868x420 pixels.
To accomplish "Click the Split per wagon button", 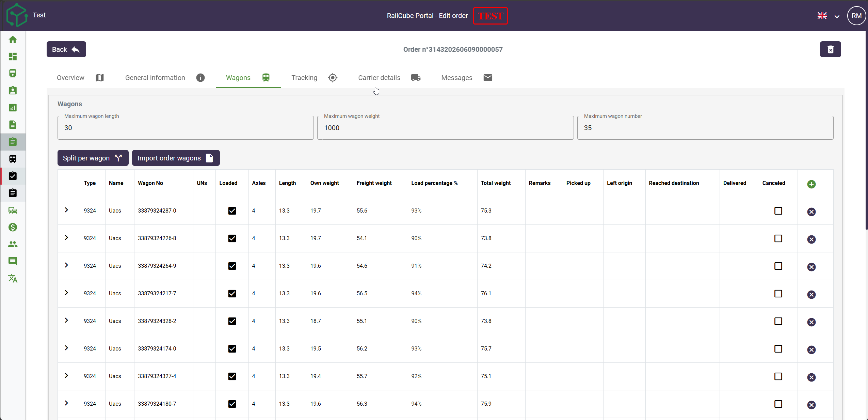I will (93, 158).
